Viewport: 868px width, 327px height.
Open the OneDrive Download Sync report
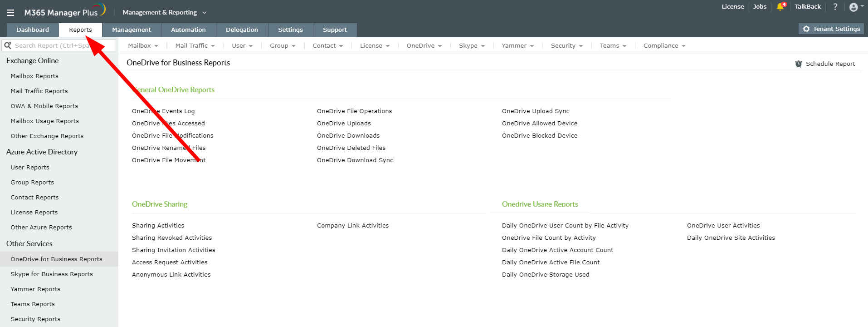[355, 160]
